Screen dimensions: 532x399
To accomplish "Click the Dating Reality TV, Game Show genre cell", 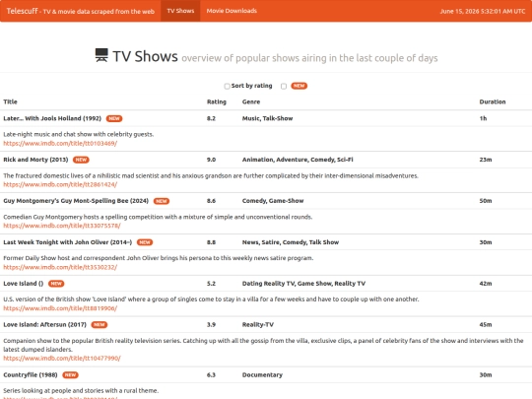I will [x=303, y=284].
